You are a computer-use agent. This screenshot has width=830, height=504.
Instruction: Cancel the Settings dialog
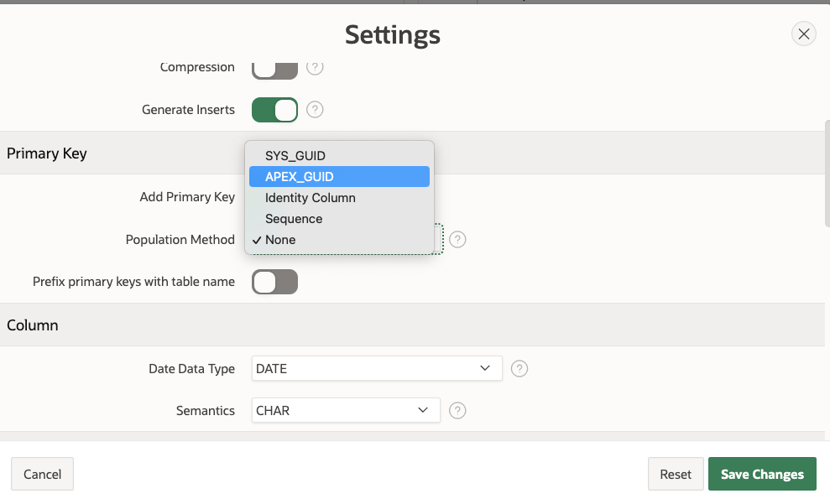[42, 474]
